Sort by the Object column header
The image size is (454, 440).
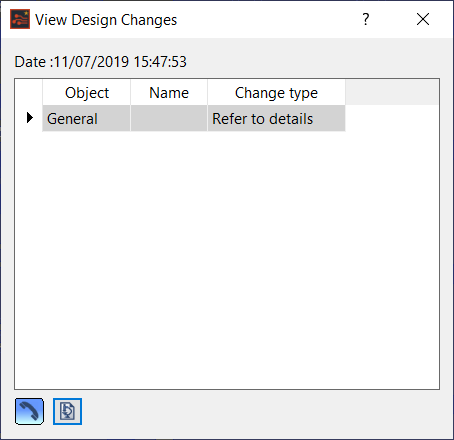tap(87, 93)
